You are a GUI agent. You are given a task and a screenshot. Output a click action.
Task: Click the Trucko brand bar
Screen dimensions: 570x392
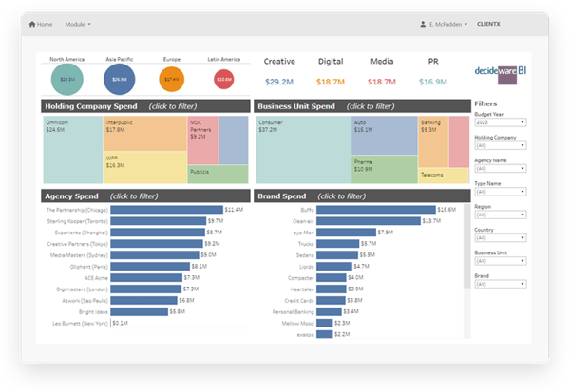(337, 243)
